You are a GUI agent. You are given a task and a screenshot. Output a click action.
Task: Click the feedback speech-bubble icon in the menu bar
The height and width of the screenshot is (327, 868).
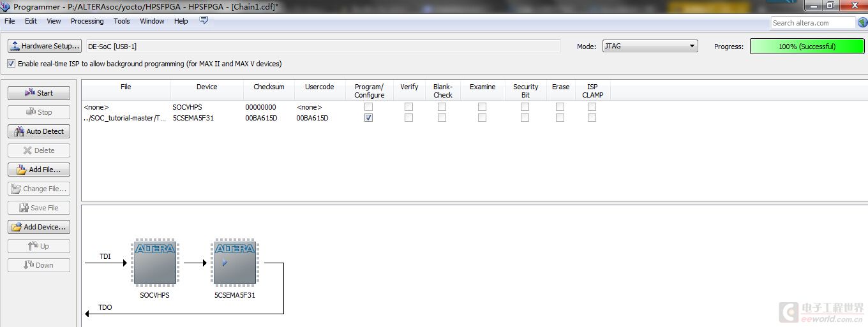204,20
